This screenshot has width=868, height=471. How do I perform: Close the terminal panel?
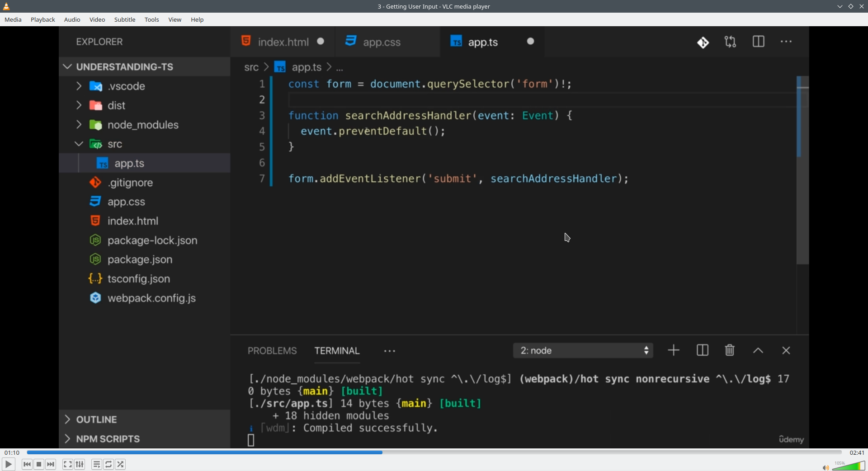pyautogui.click(x=786, y=351)
